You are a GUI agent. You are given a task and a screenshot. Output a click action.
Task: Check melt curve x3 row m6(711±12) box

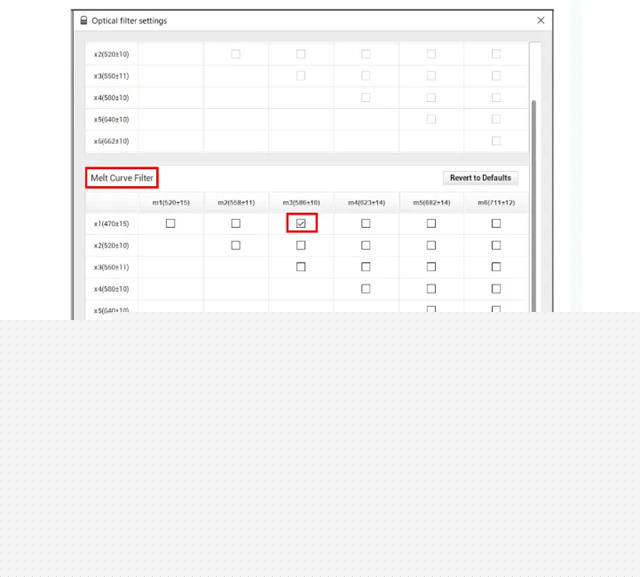[x=496, y=267]
